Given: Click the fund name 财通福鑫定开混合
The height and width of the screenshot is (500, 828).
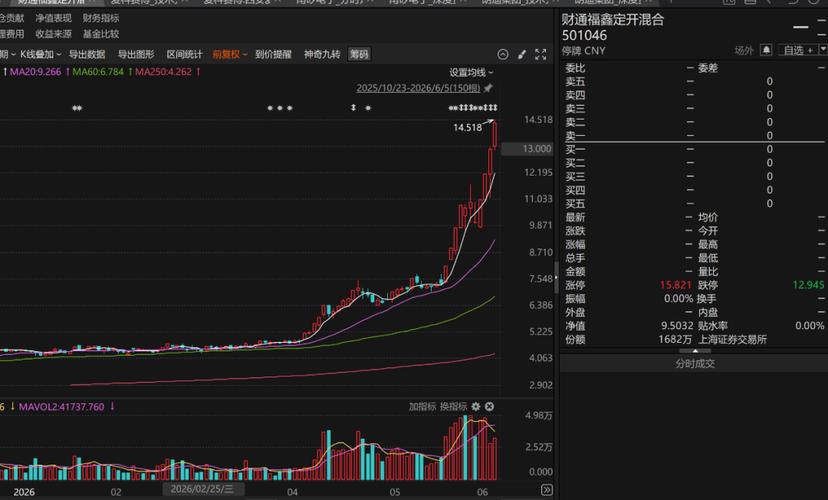Looking at the screenshot, I should 613,20.
